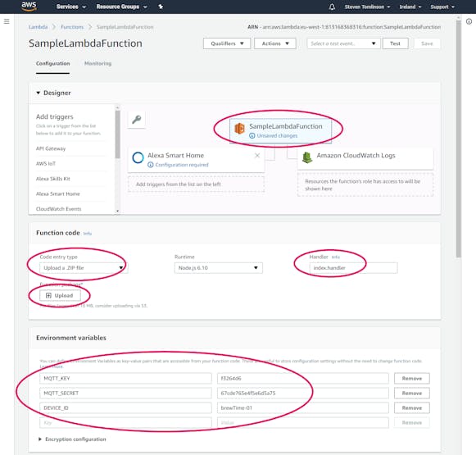
Task: Open the Code entry type dropdown
Action: tap(84, 268)
